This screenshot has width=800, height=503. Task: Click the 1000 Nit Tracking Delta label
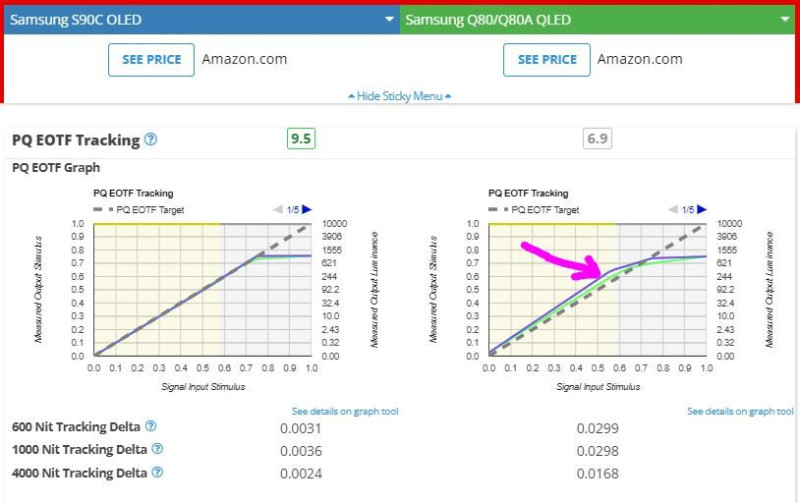coord(80,449)
